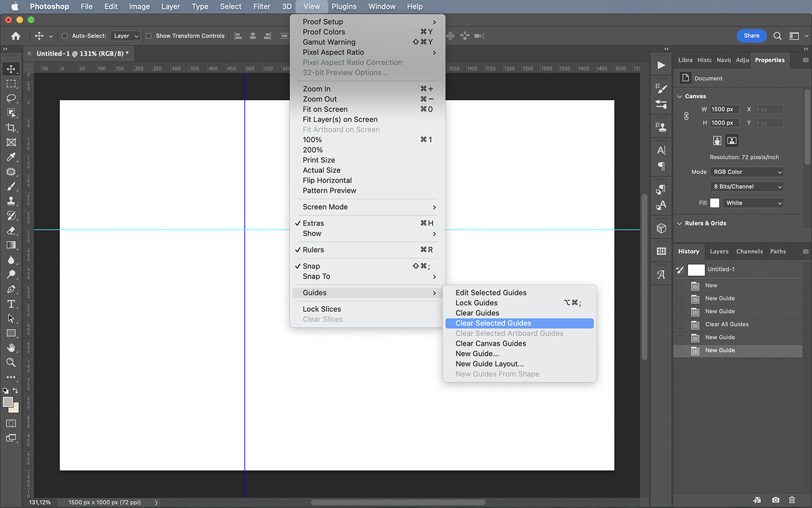Open the Mode dropdown showing RGB Color
The height and width of the screenshot is (508, 812).
click(x=746, y=172)
